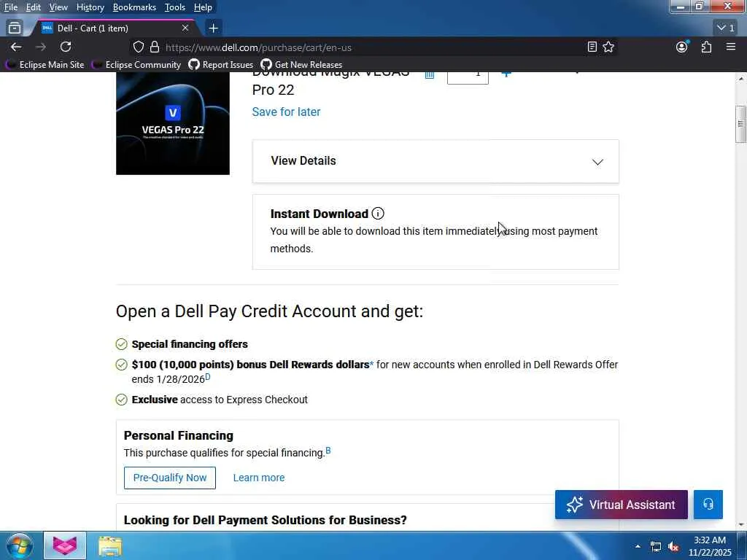
Task: Click the footnote D superscript link
Action: point(208,377)
